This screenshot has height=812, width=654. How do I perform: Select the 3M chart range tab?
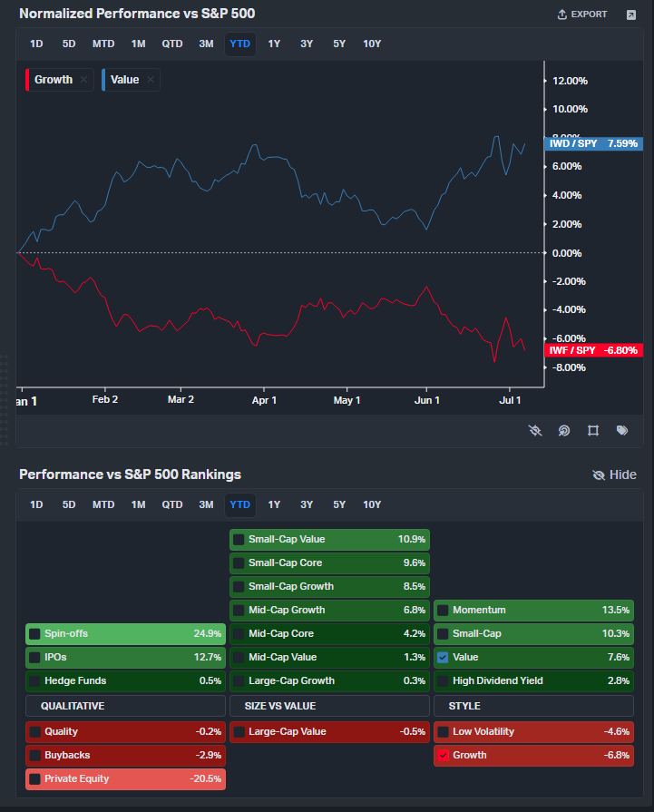coord(206,44)
